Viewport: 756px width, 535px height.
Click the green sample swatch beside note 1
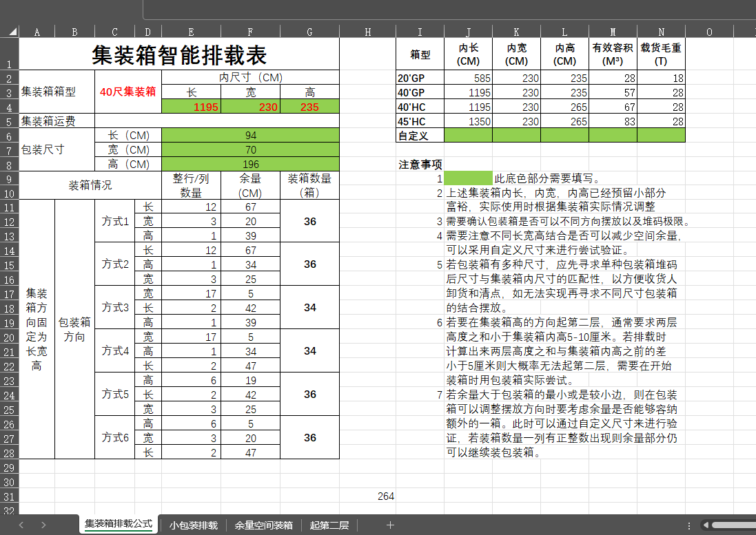click(468, 178)
